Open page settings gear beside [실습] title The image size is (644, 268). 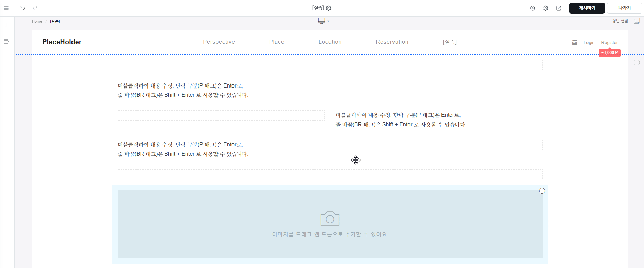[328, 8]
